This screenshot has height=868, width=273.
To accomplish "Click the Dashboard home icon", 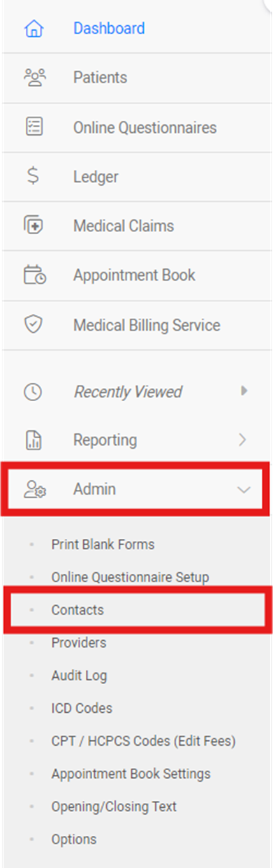I will pyautogui.click(x=33, y=29).
